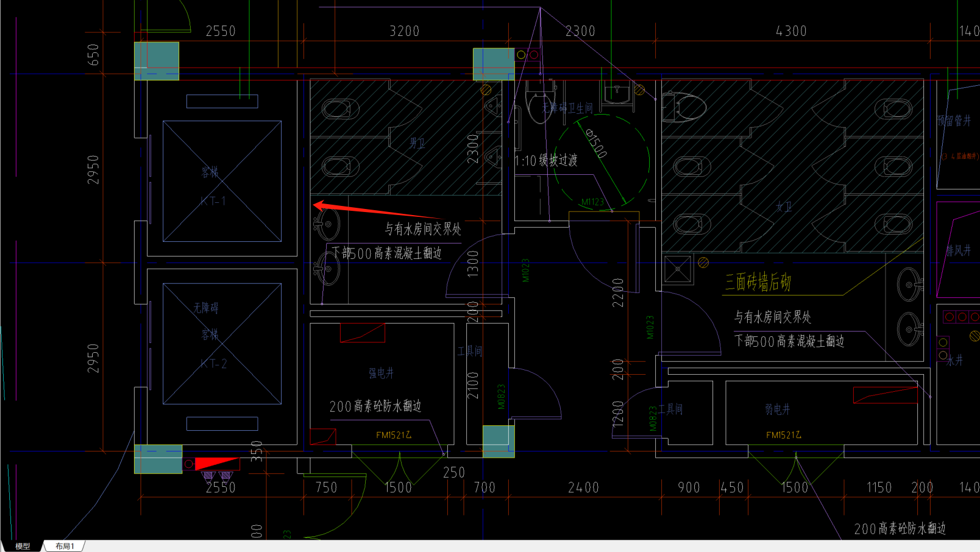Select the 450 dimension text
The width and height of the screenshot is (980, 552).
coord(732,487)
